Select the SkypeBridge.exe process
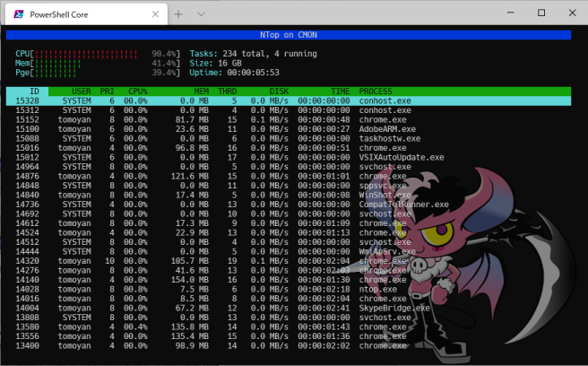 pyautogui.click(x=394, y=308)
